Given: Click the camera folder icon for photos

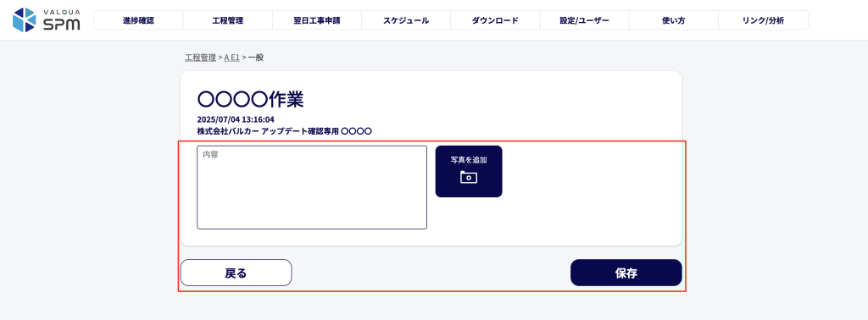Looking at the screenshot, I should (468, 178).
